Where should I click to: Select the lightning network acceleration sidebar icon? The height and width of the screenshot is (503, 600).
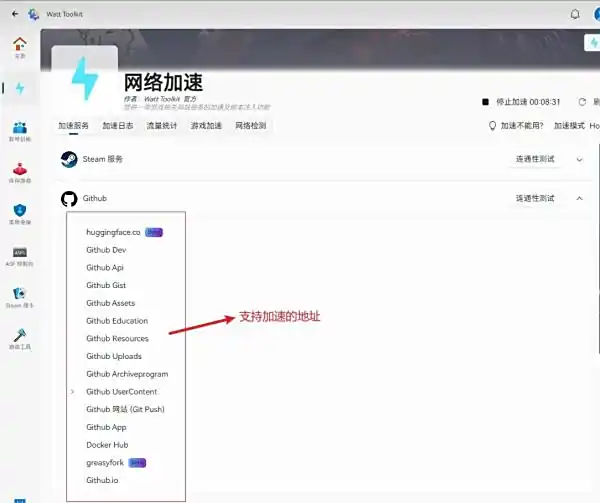coord(20,88)
